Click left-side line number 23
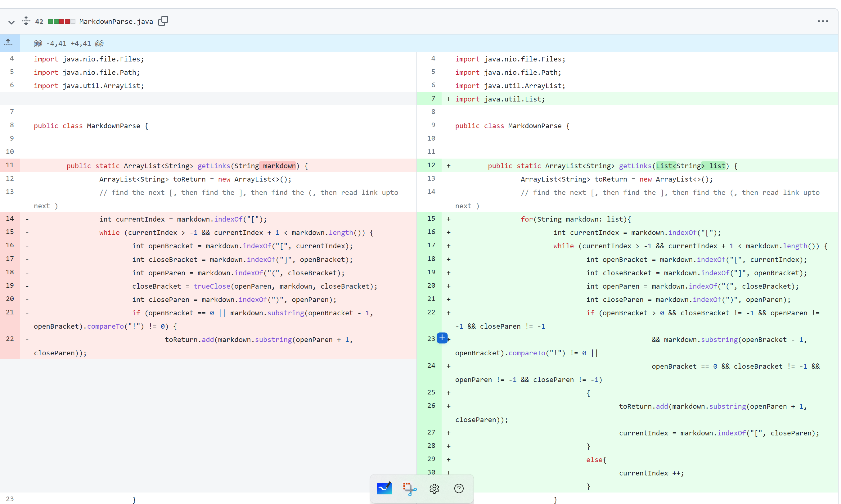The height and width of the screenshot is (504, 841). (x=10, y=499)
